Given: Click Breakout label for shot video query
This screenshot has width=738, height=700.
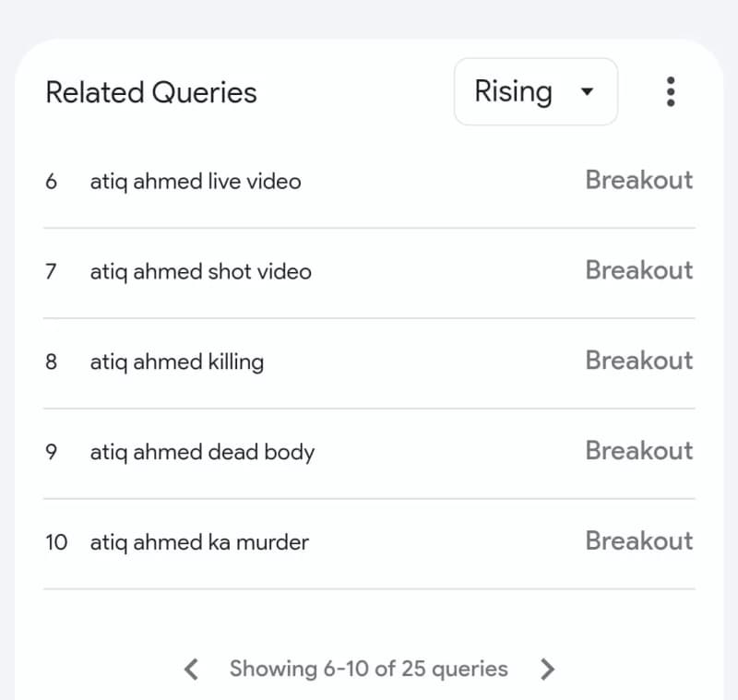Looking at the screenshot, I should point(638,270).
